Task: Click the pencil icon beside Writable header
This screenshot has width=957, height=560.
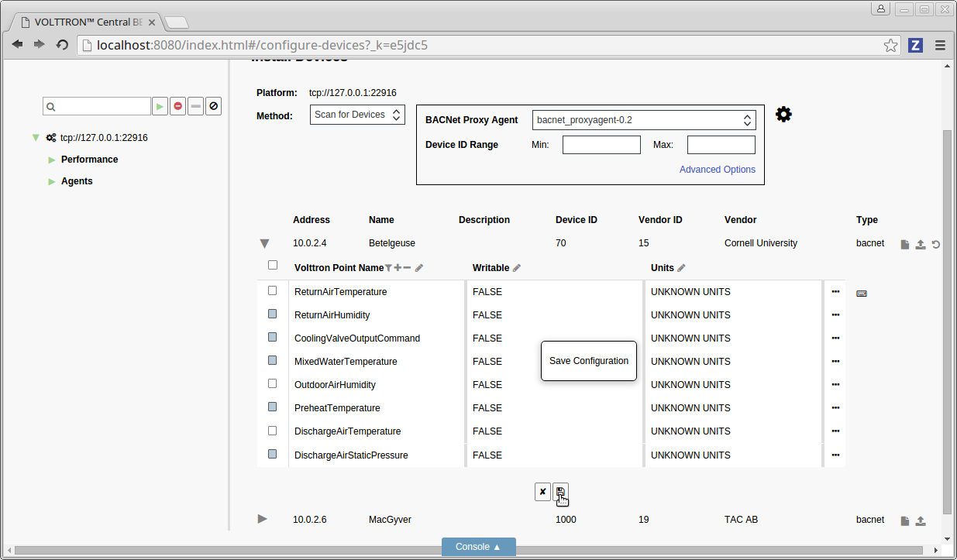Action: [517, 268]
